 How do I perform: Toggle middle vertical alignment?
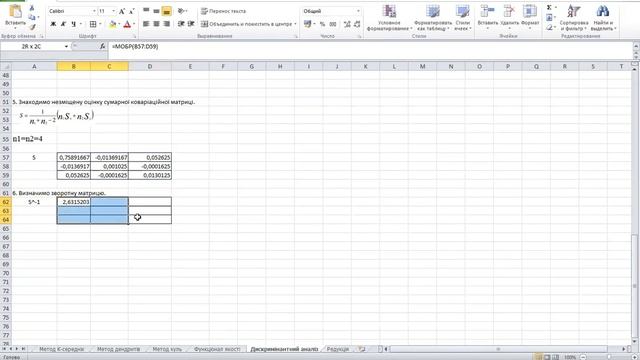point(156,11)
